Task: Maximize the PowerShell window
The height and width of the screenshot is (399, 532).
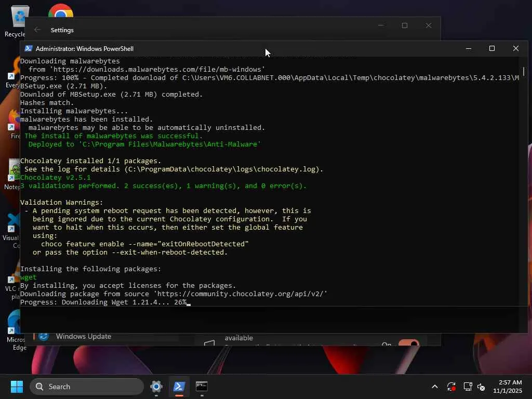Action: tap(492, 48)
